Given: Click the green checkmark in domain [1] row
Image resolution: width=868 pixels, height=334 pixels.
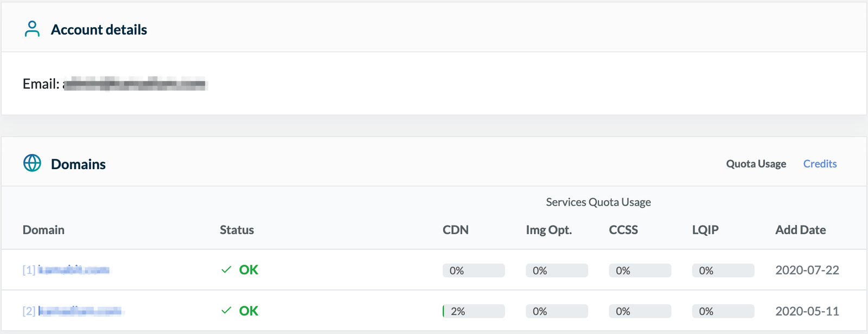Looking at the screenshot, I should click(x=226, y=270).
